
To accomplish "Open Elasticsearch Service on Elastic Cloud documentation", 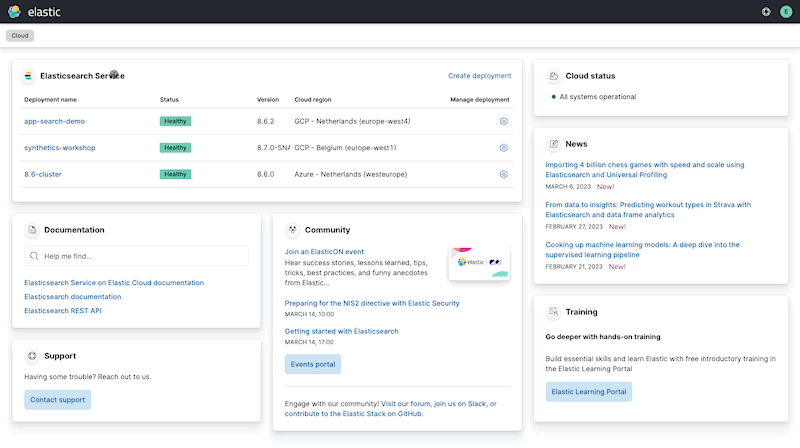I will tap(114, 283).
